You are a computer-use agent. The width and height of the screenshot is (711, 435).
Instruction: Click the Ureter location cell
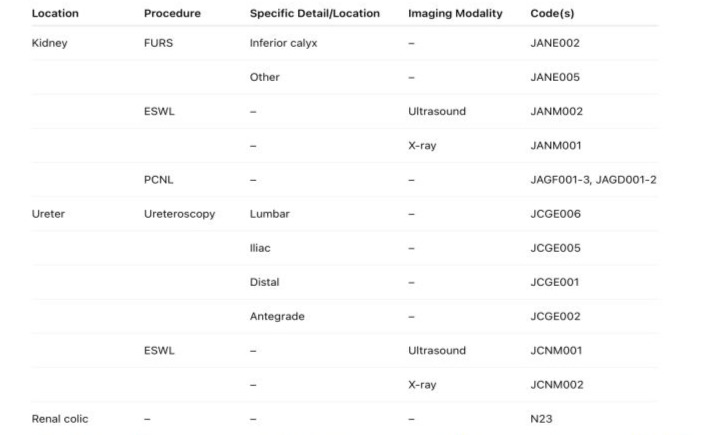pyautogui.click(x=48, y=214)
